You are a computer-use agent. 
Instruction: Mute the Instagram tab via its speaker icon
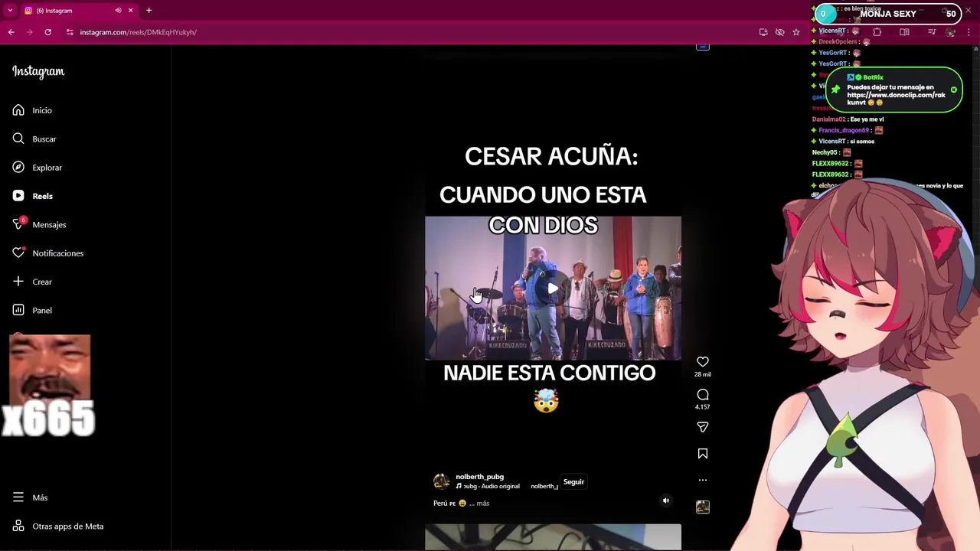click(118, 11)
